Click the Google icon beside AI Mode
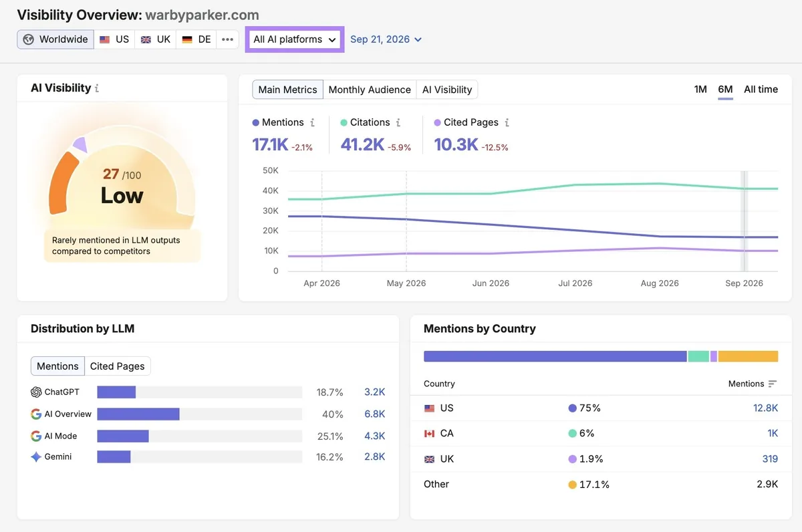 (36, 436)
